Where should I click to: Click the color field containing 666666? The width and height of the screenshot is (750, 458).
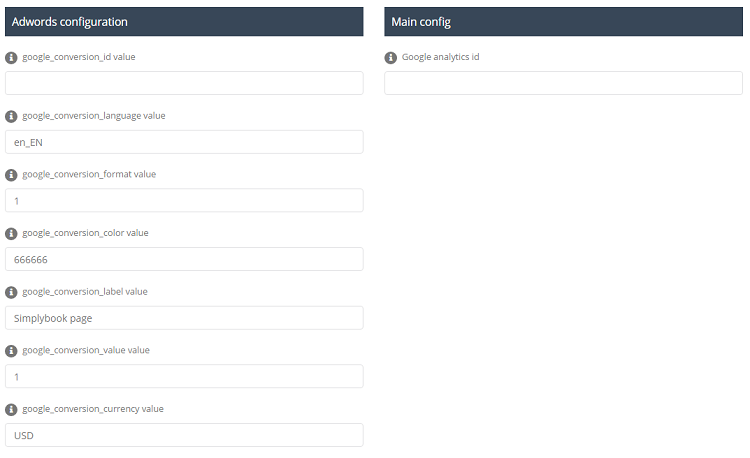[x=184, y=259]
